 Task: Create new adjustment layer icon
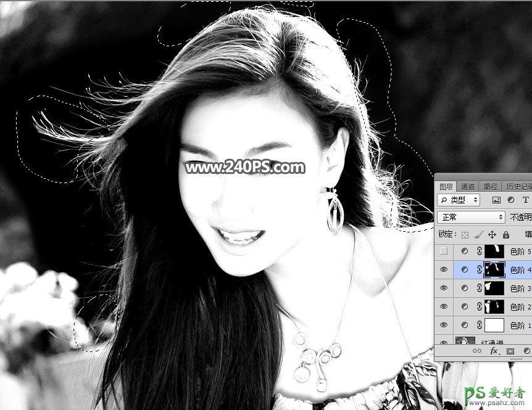(526, 351)
